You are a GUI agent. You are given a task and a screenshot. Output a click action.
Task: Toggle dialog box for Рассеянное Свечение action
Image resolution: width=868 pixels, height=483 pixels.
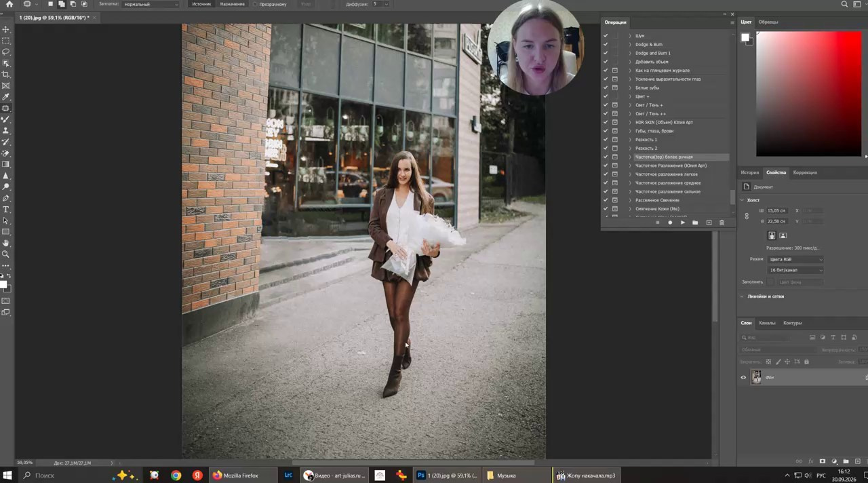(x=615, y=200)
